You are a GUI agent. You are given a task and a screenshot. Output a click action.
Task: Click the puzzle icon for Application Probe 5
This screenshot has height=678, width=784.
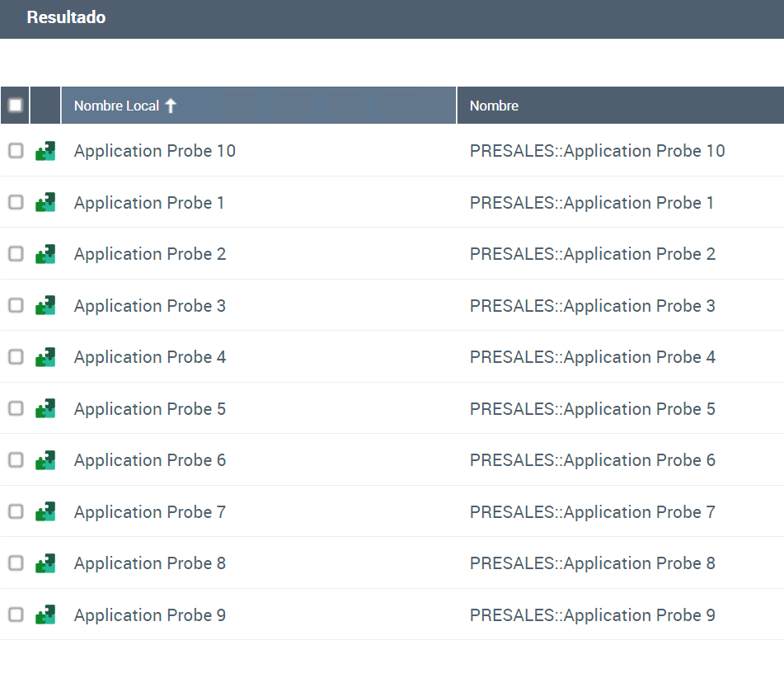45,408
